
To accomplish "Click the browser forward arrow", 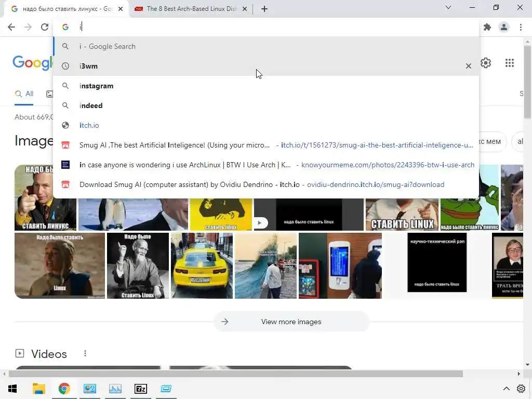I will coord(28,27).
